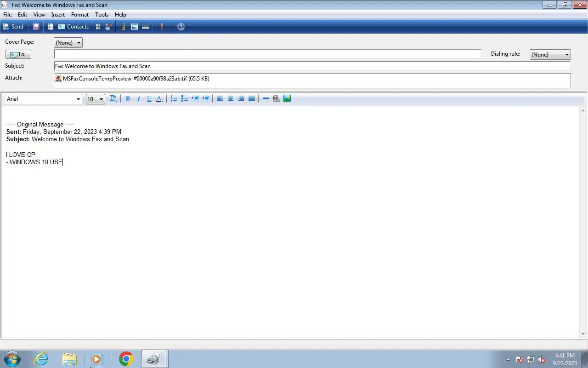588x368 pixels.
Task: Open the Format menu
Action: click(80, 15)
